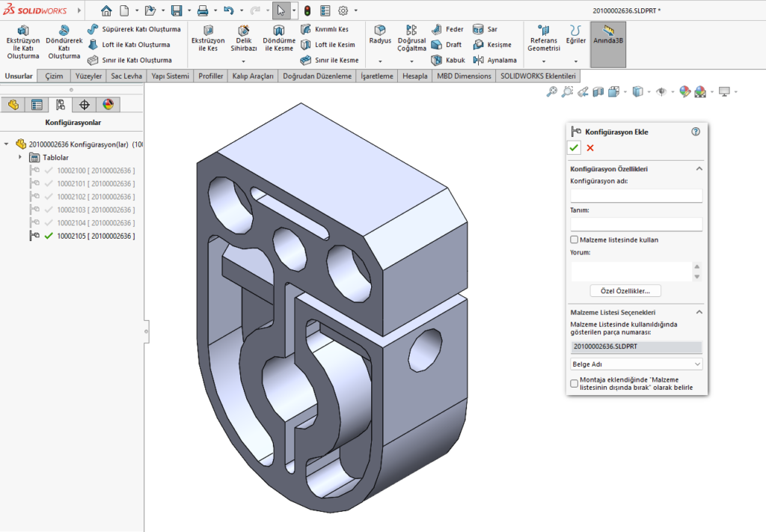Open the Yüzeyler tab
766x532 pixels.
[x=88, y=76]
